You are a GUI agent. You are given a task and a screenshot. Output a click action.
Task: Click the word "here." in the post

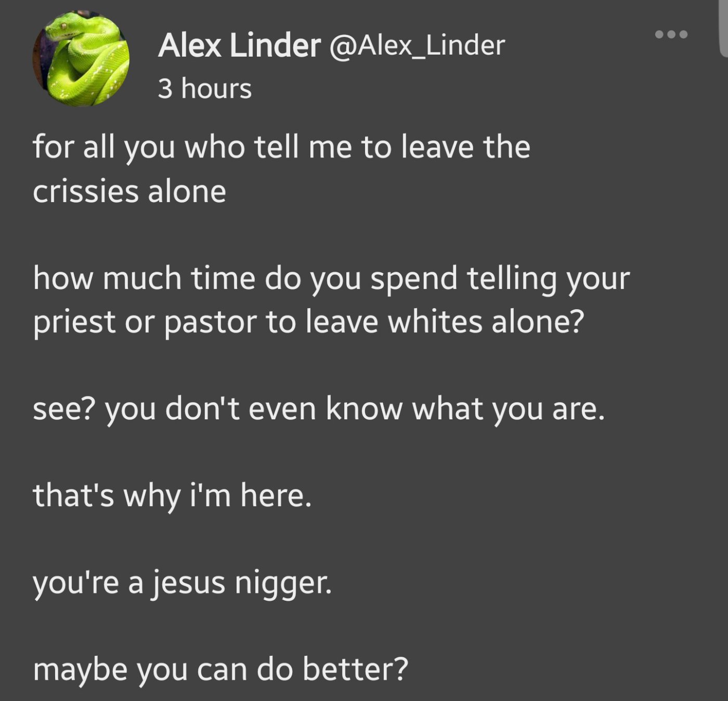point(276,495)
